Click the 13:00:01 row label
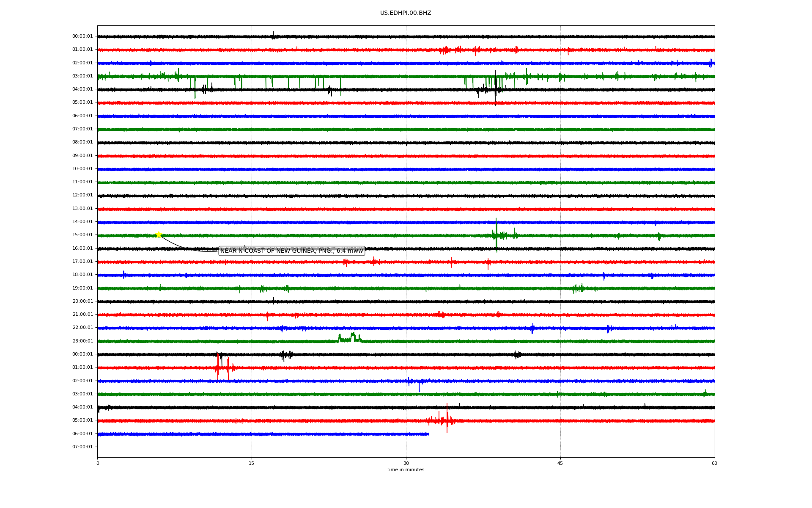This screenshot has width=812, height=508. (x=82, y=208)
